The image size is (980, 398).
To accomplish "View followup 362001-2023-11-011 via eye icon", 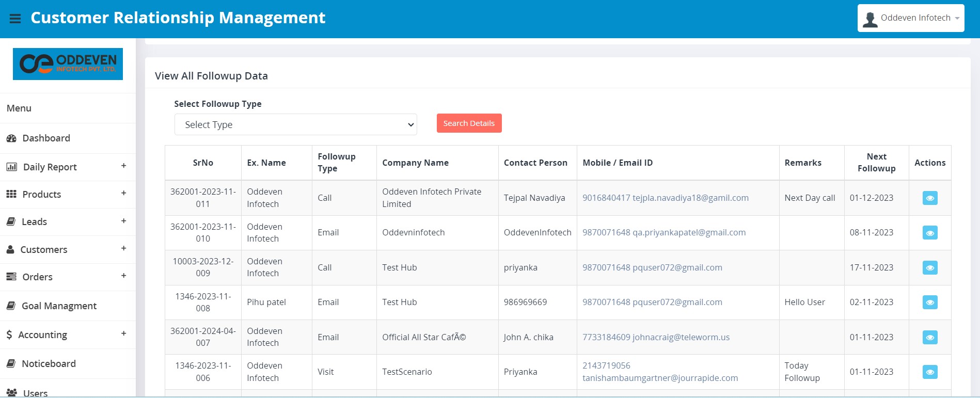I will [929, 198].
